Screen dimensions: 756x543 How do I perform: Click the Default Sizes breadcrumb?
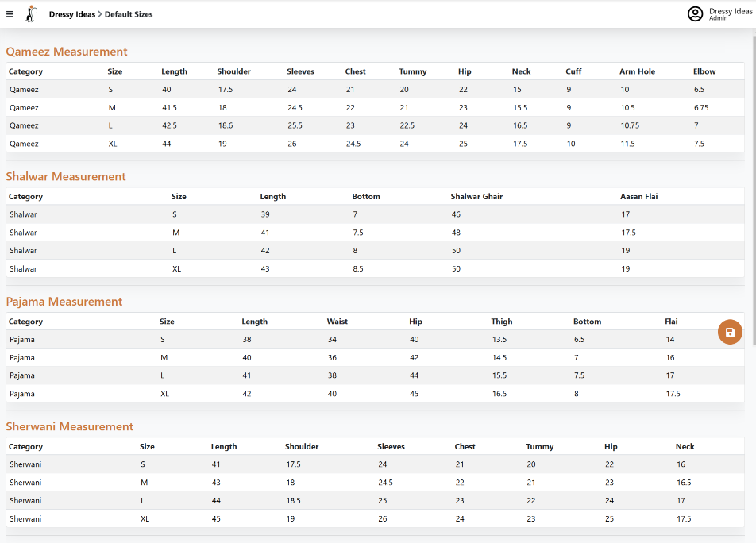pyautogui.click(x=129, y=14)
